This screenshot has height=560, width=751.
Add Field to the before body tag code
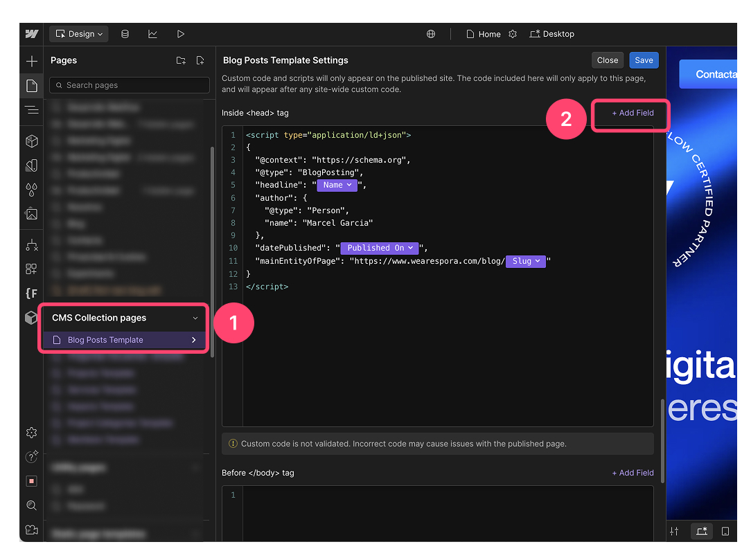[x=633, y=473]
